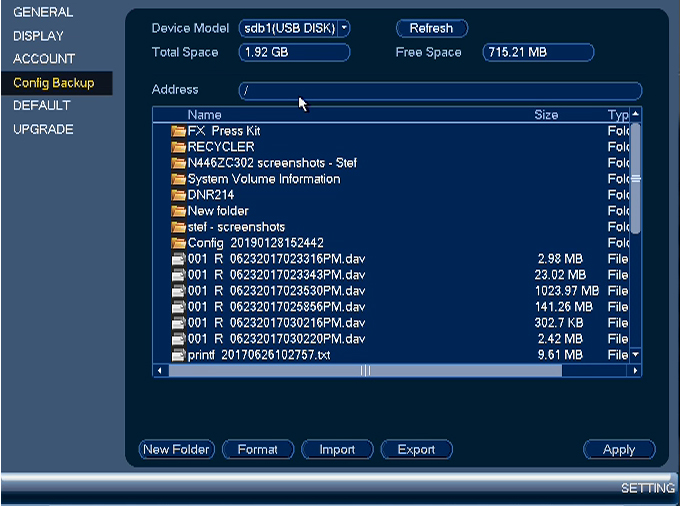Image resolution: width=680 pixels, height=506 pixels.
Task: Select N446ZC302 screenshots - Stef row text
Action: tap(272, 163)
